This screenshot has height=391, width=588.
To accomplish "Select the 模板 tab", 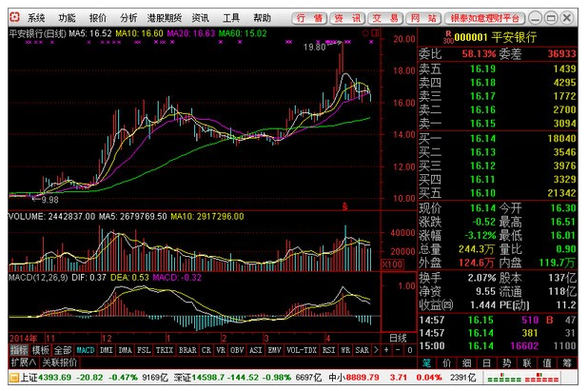I will coord(41,350).
